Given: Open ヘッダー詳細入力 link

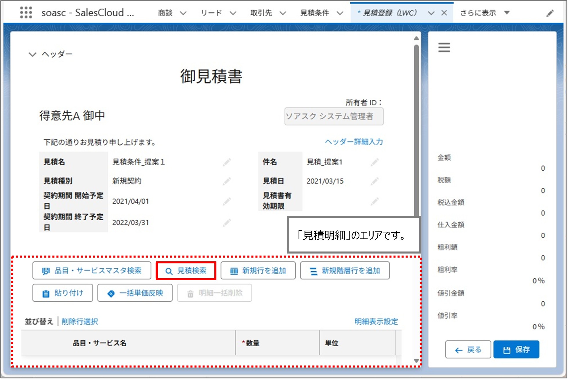Looking at the screenshot, I should pos(353,142).
